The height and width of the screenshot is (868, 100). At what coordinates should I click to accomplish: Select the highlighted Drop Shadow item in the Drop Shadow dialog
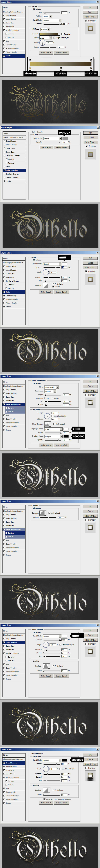[14, 763]
